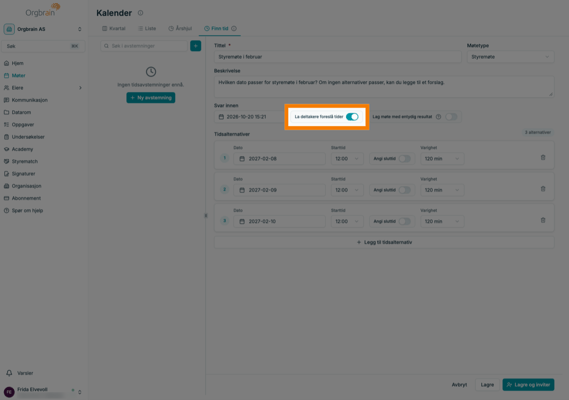Click the info icon beside Kalender
The image size is (569, 400).
(x=140, y=13)
